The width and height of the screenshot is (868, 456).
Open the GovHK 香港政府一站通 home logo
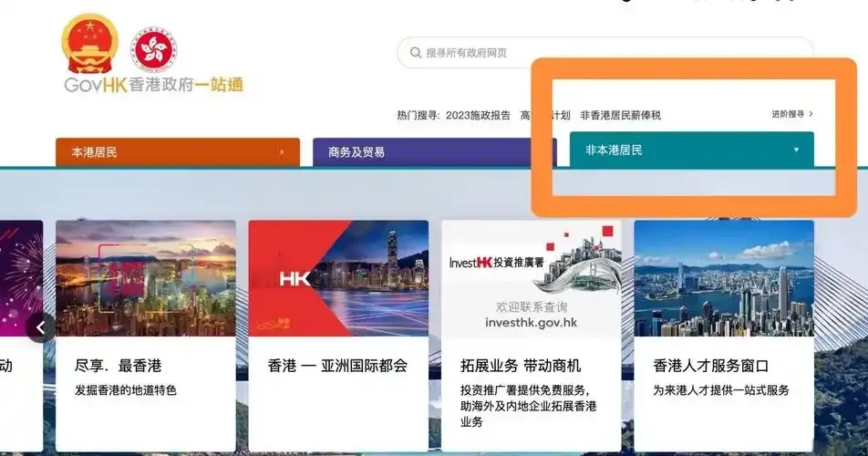(154, 85)
